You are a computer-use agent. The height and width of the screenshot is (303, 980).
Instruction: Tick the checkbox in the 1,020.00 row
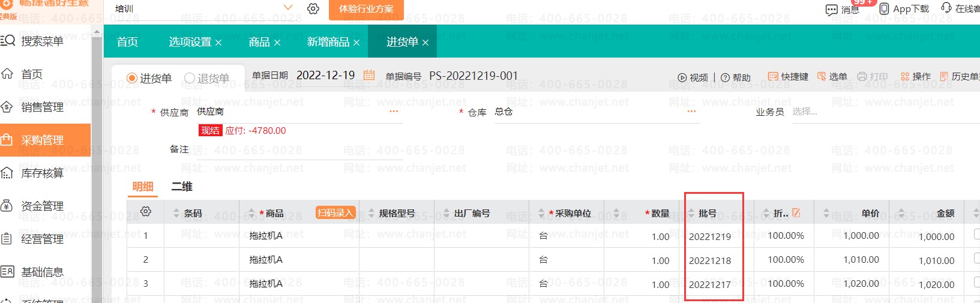(x=977, y=283)
